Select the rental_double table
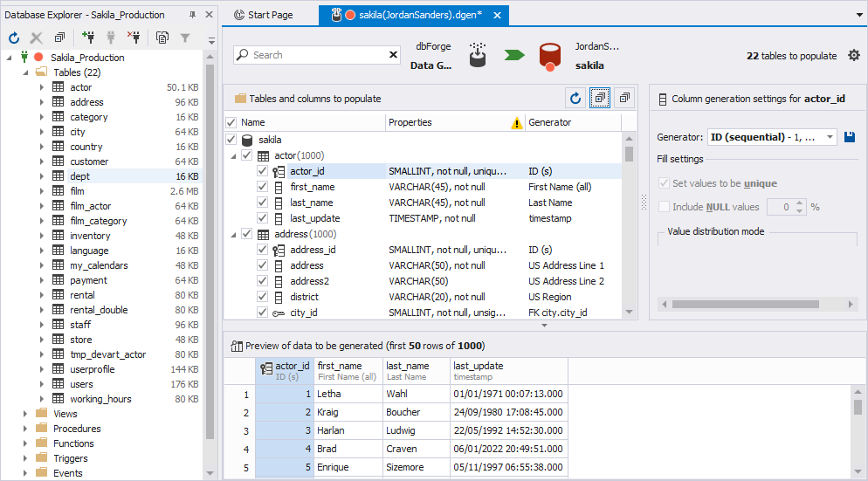 [x=99, y=309]
